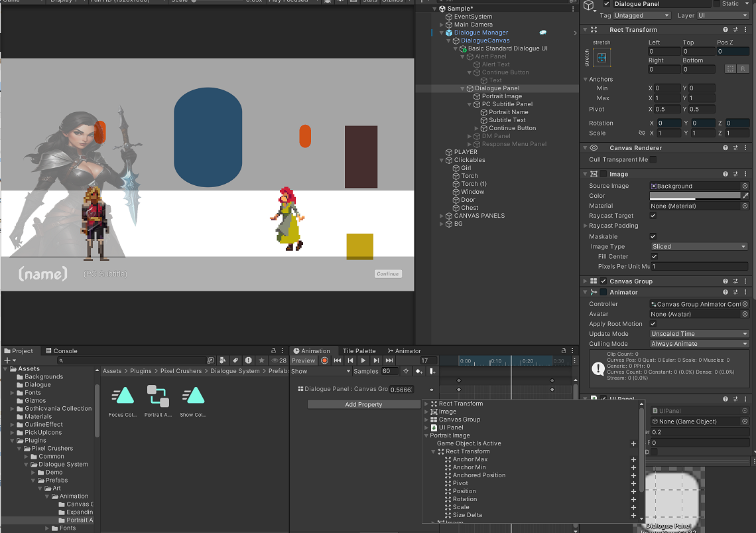Open Image component help reference icon
Screen dimensions: 756x533
point(725,175)
